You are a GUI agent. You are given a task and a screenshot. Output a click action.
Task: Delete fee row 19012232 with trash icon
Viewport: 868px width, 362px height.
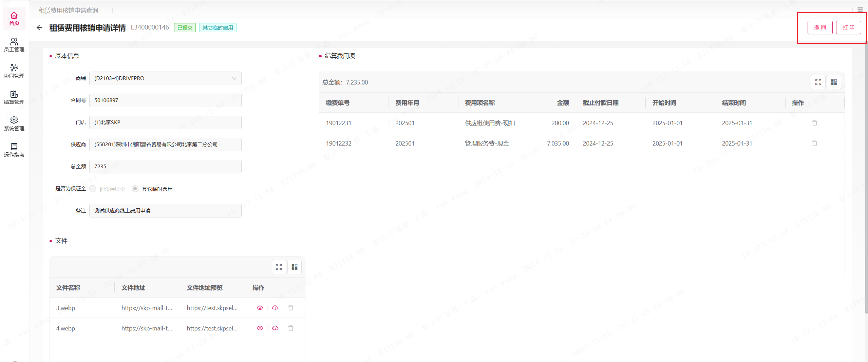(814, 143)
